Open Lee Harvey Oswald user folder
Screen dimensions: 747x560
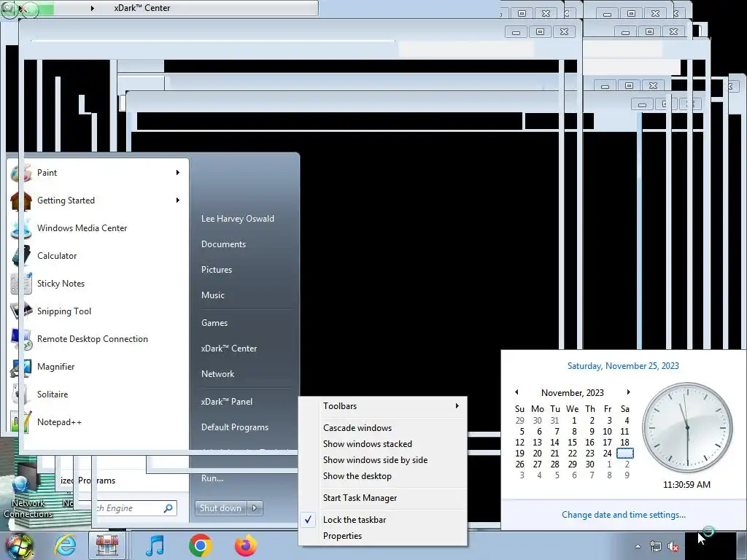coord(238,219)
